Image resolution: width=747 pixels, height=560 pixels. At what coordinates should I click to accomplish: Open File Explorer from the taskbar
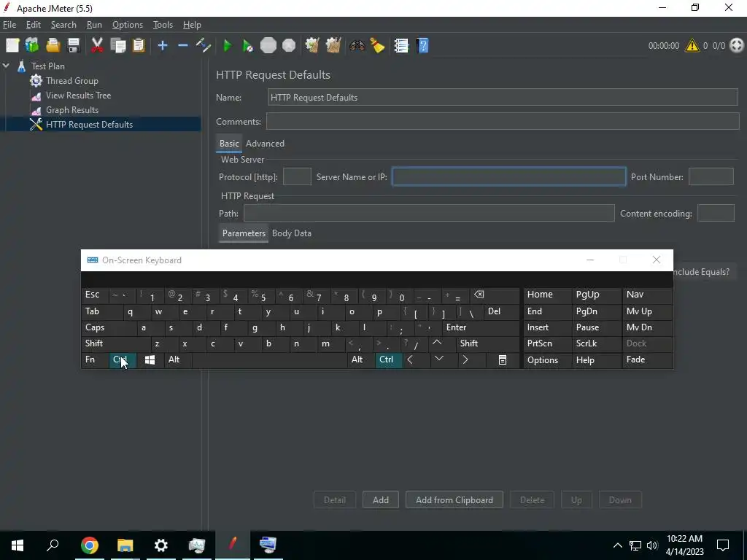[x=125, y=545]
